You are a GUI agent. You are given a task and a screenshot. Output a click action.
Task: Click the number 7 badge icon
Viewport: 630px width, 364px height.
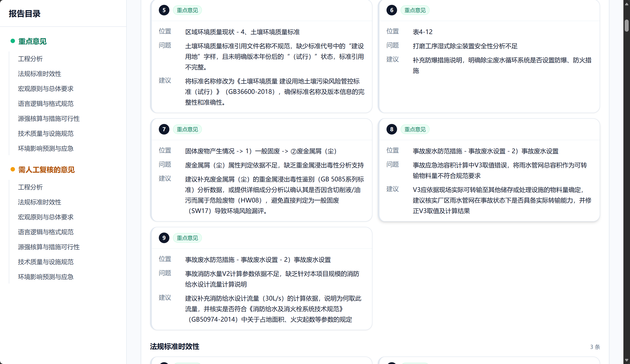click(x=164, y=129)
